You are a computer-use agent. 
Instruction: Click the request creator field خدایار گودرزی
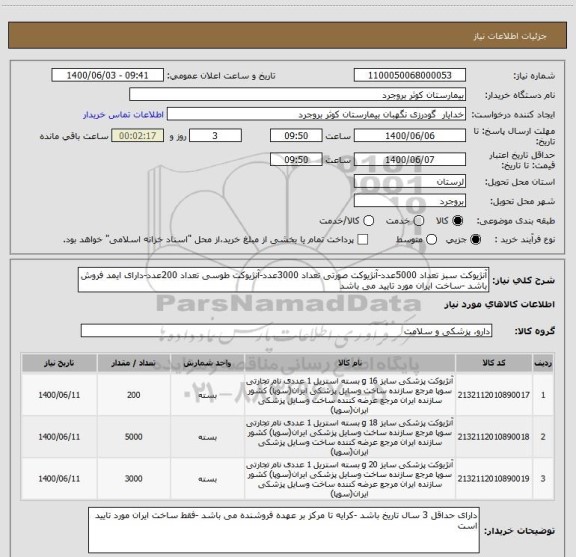pyautogui.click(x=316, y=114)
